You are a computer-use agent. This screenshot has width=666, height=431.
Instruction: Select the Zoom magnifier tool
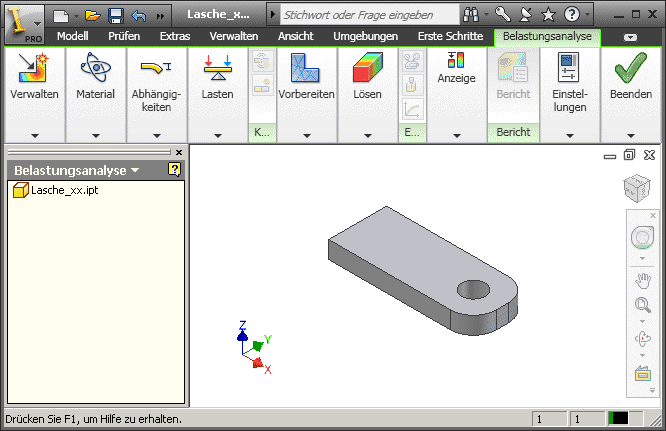[641, 306]
